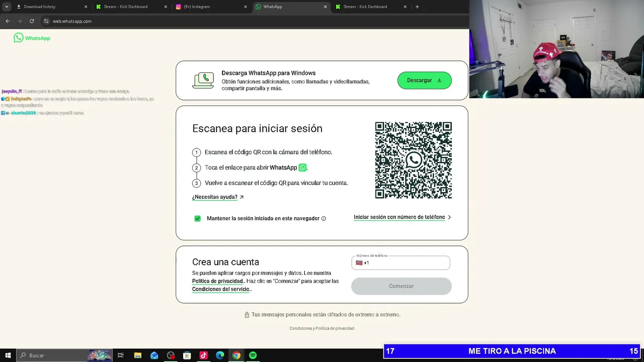
Task: Reload the WhatsApp Web page
Action: (x=32, y=21)
